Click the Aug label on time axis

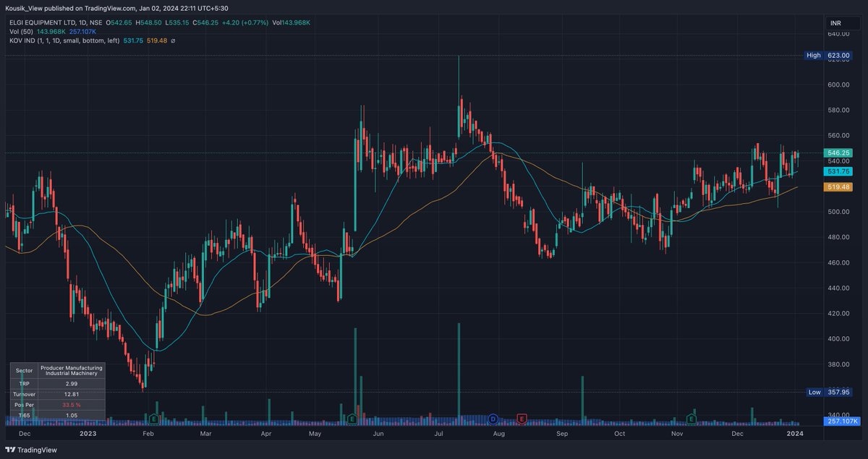(498, 434)
